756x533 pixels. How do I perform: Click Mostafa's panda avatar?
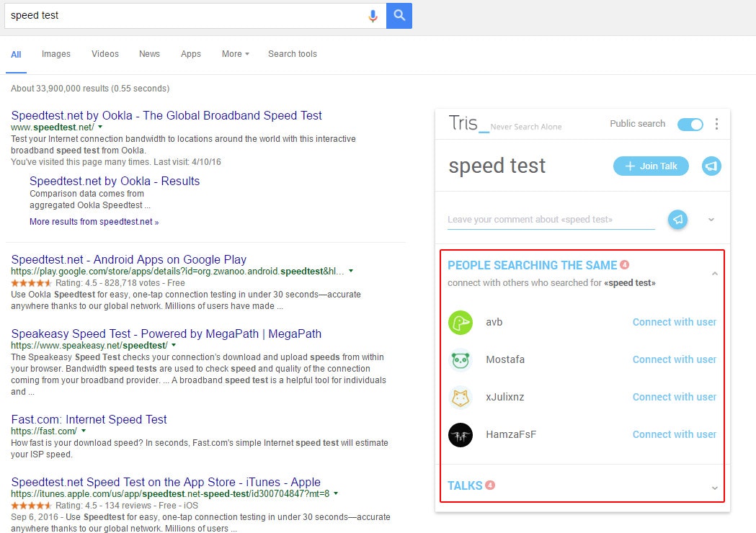click(x=461, y=360)
